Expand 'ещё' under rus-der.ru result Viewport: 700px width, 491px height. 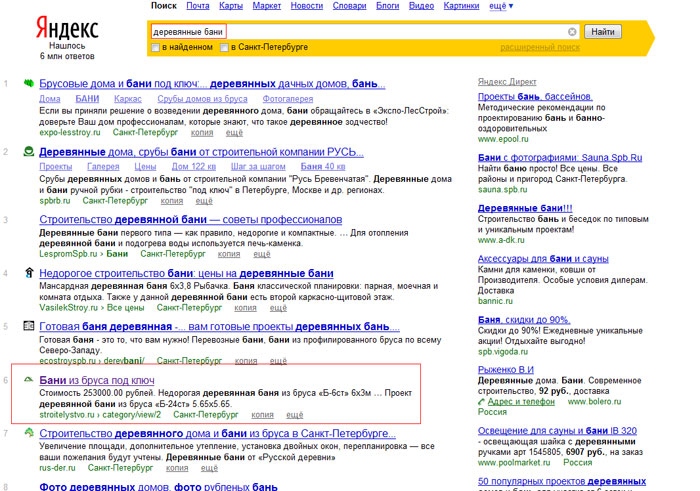tap(209, 468)
